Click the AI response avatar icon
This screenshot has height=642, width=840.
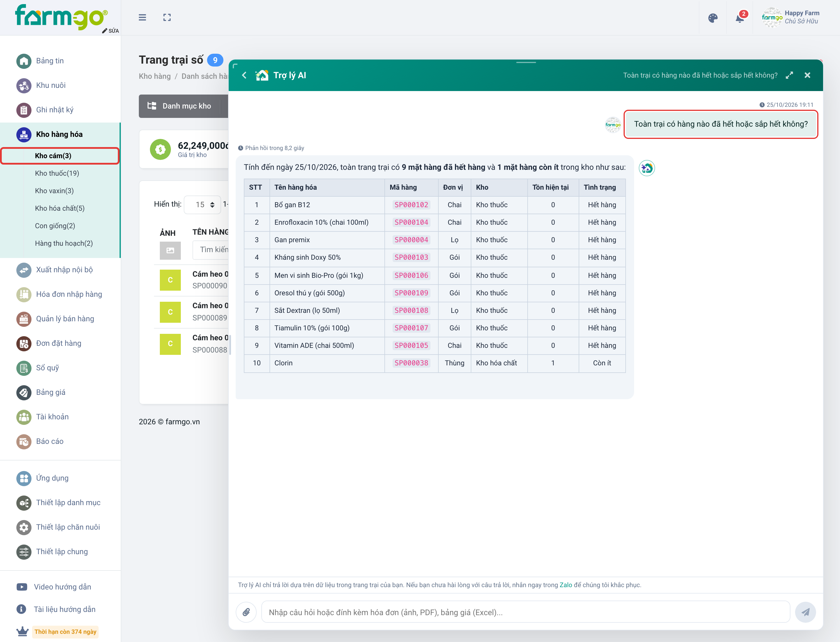[x=647, y=168]
